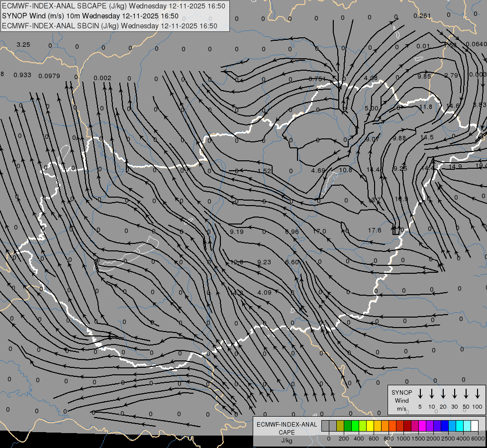Click the 10.8 value on the map

345,170
